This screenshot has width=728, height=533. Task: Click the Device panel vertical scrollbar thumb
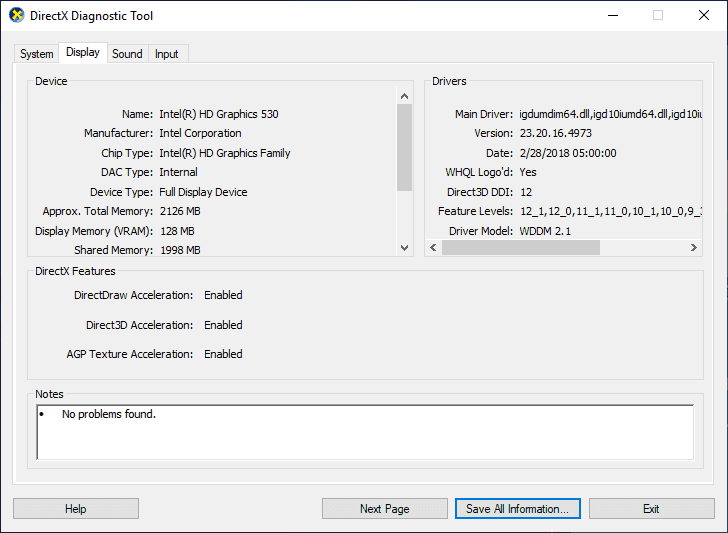click(404, 147)
